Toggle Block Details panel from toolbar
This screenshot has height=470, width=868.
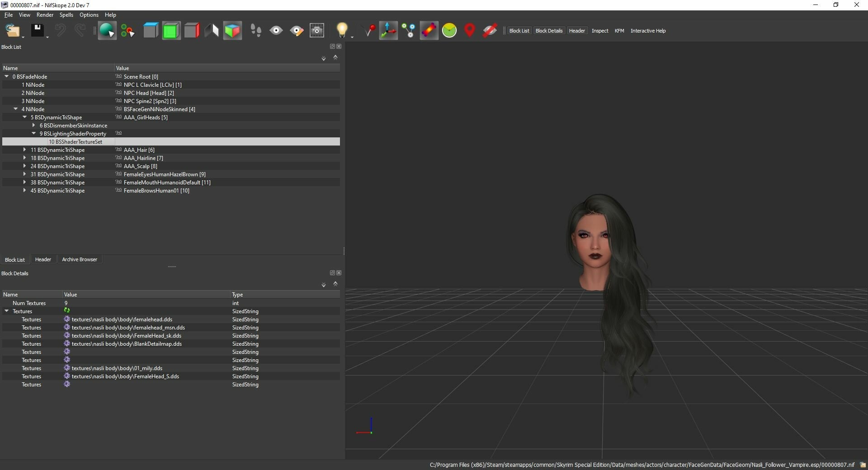coord(549,31)
